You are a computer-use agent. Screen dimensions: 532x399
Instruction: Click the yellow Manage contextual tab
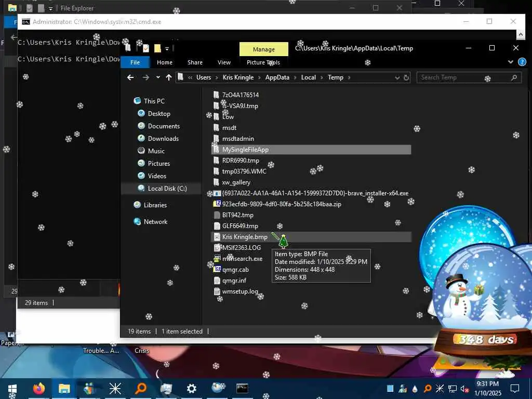click(x=263, y=49)
